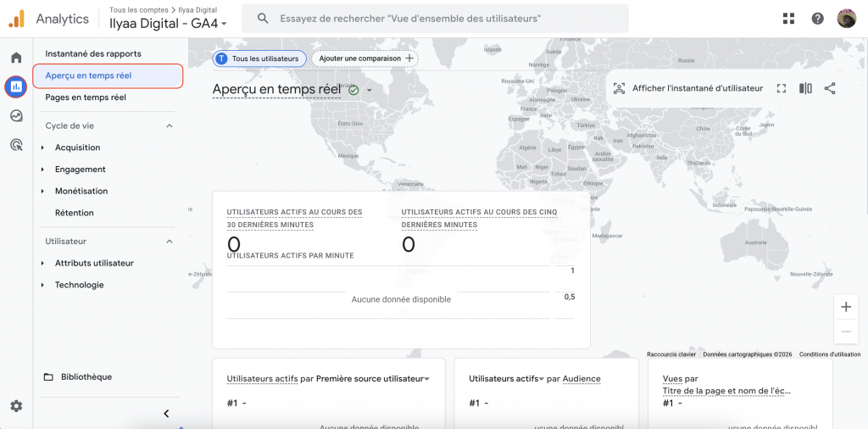Click Raccourcis clavier on map
Viewport: 868px width, 429px height.
[x=671, y=354]
